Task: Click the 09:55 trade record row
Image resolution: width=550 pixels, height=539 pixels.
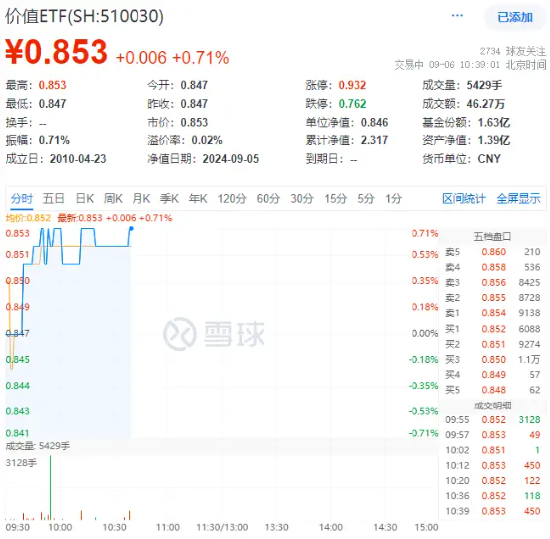Action: click(492, 419)
